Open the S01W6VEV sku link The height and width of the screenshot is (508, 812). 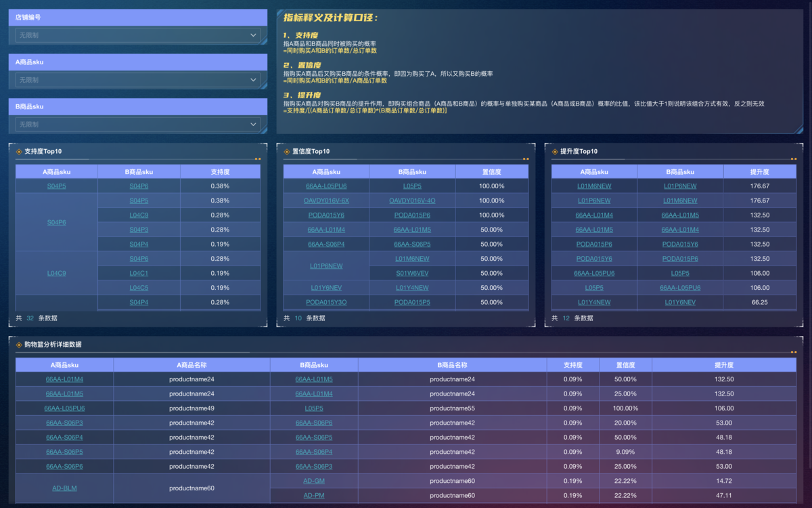click(412, 274)
